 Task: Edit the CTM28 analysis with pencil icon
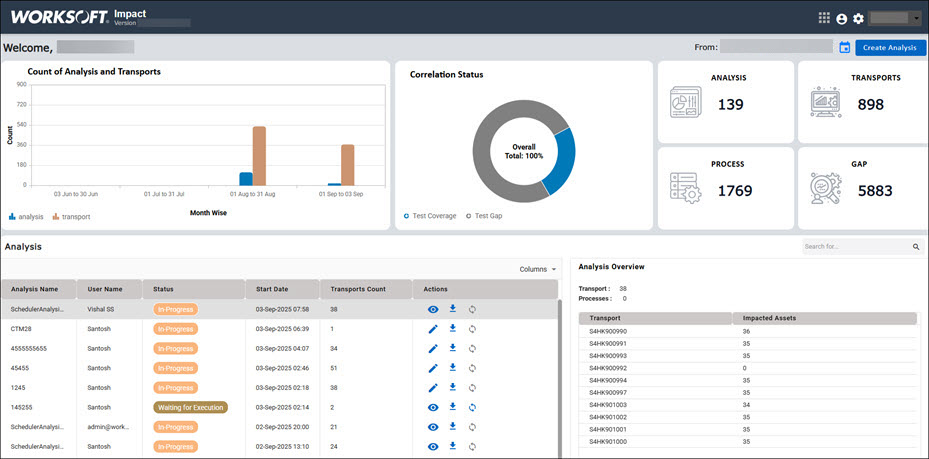point(433,329)
